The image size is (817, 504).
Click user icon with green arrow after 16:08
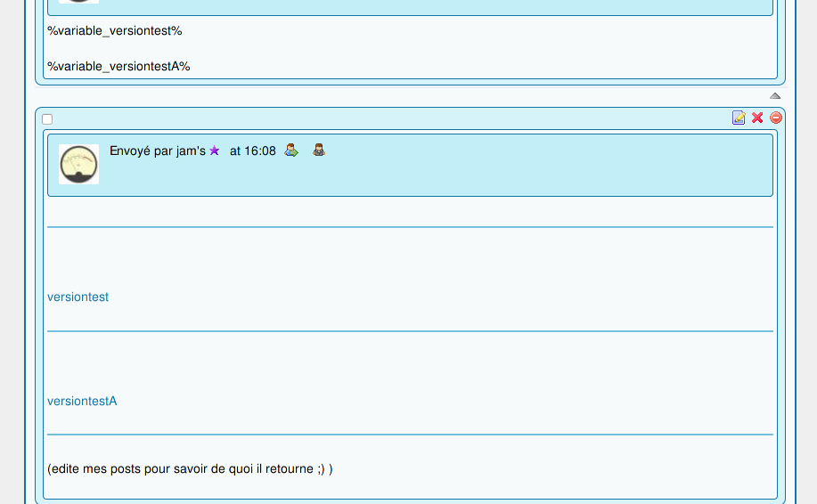(291, 150)
